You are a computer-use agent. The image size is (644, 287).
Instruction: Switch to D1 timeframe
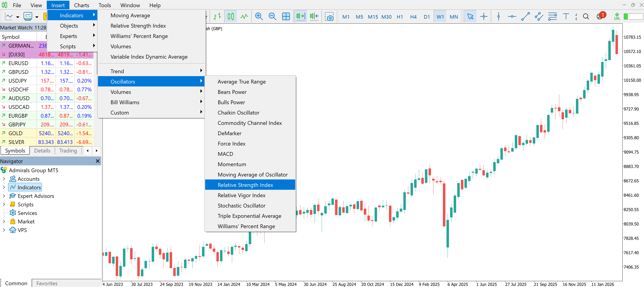427,17
